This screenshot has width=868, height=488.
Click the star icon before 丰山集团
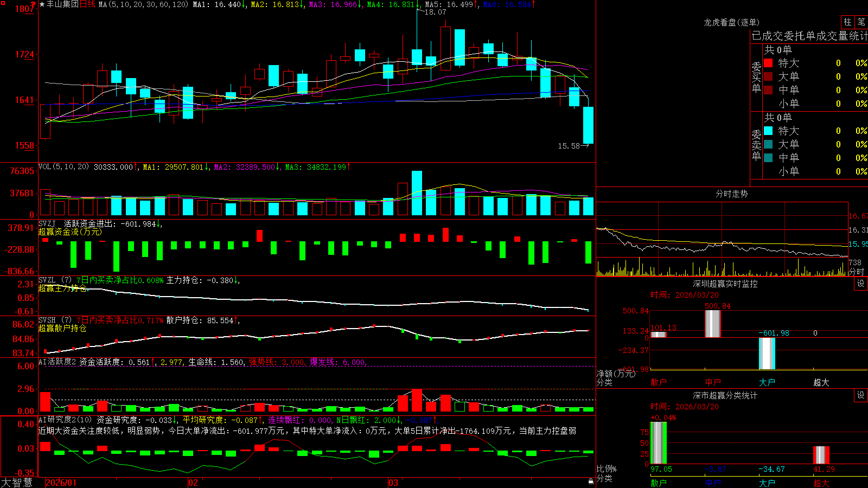pos(42,4)
